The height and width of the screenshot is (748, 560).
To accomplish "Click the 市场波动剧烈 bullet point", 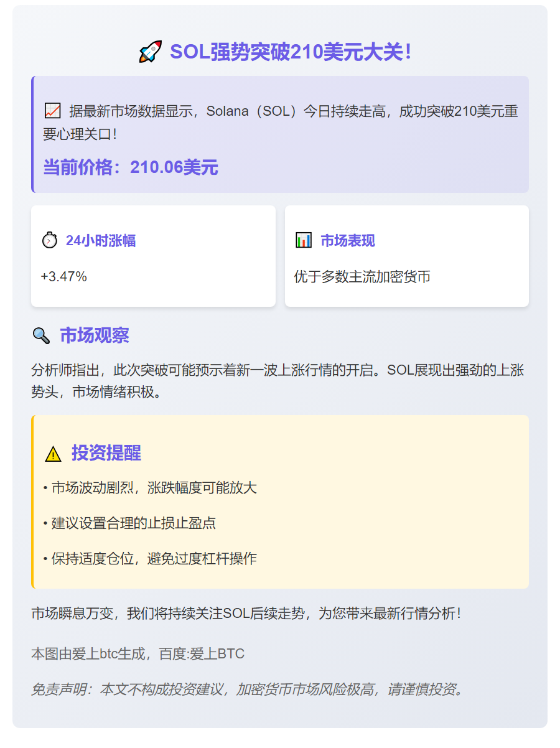I will click(150, 488).
